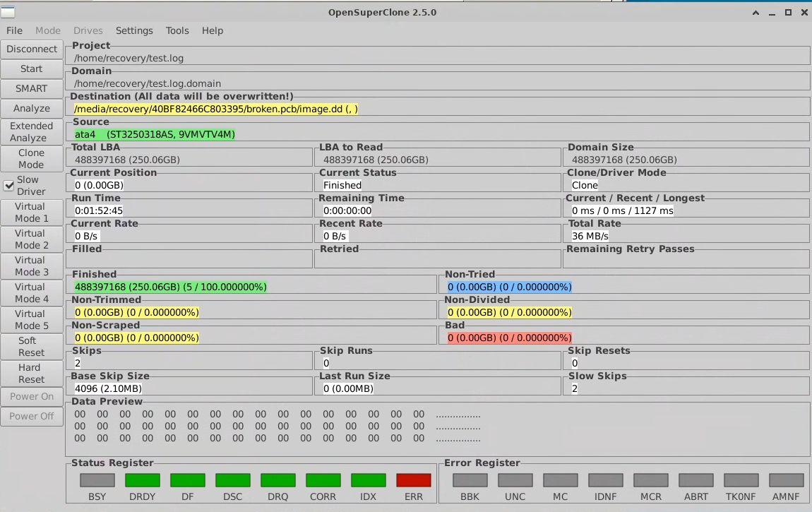The image size is (812, 512).
Task: Click the MC error register indicator
Action: [x=561, y=480]
